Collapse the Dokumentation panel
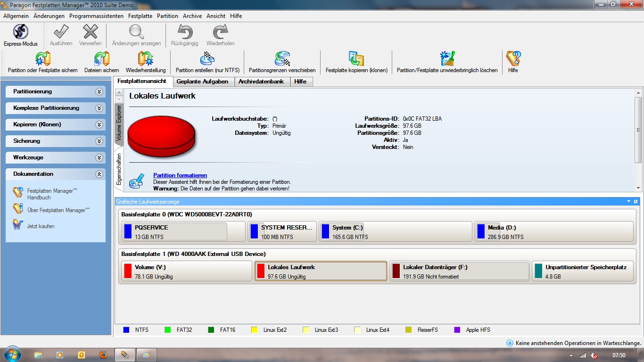 click(99, 174)
